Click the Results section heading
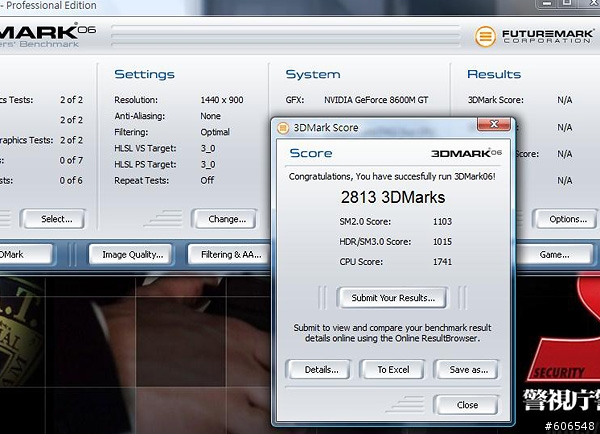The width and height of the screenshot is (600, 434). point(494,74)
